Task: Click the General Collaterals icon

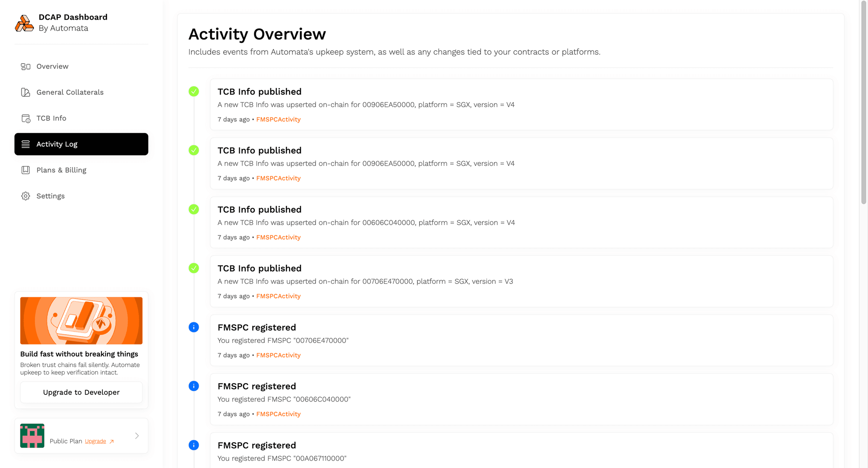Action: coord(26,92)
